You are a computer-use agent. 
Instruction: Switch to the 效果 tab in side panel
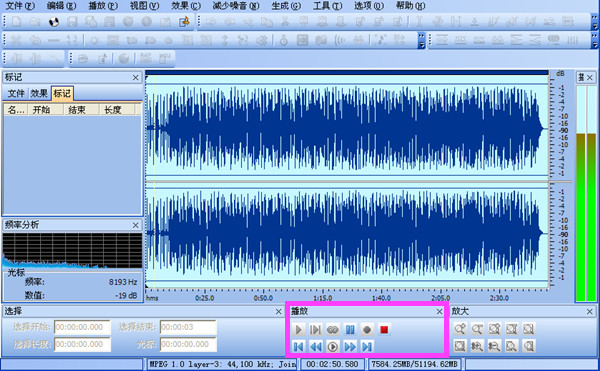click(x=39, y=93)
